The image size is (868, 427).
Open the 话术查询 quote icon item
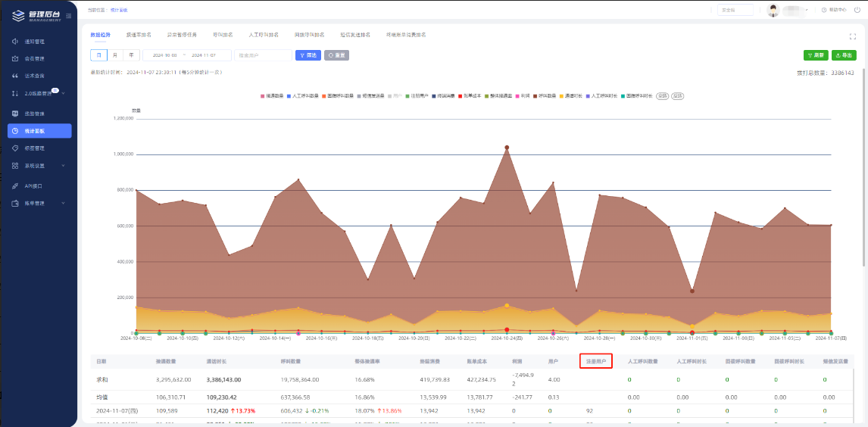(16, 76)
